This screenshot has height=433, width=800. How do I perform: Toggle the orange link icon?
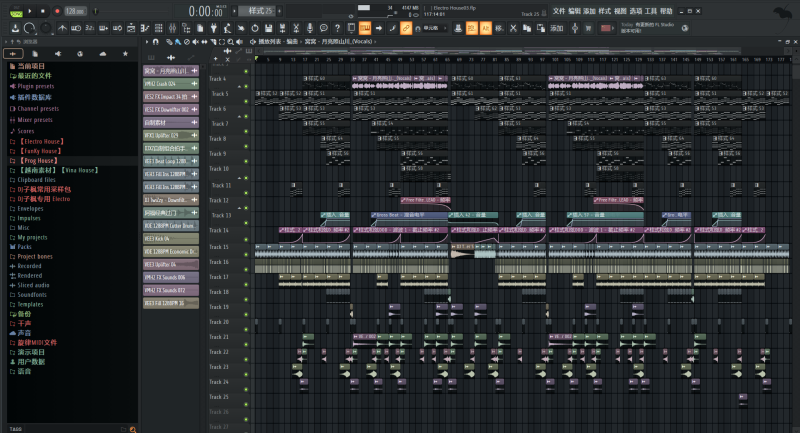coord(406,28)
